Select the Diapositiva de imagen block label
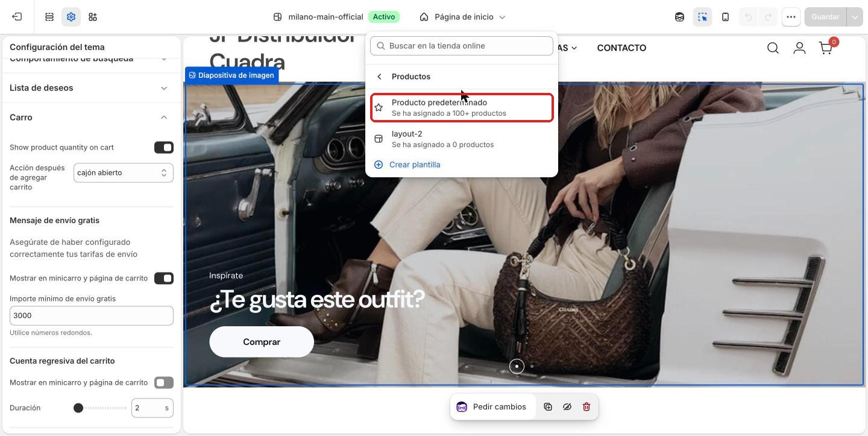The height and width of the screenshot is (436, 868). tap(231, 75)
